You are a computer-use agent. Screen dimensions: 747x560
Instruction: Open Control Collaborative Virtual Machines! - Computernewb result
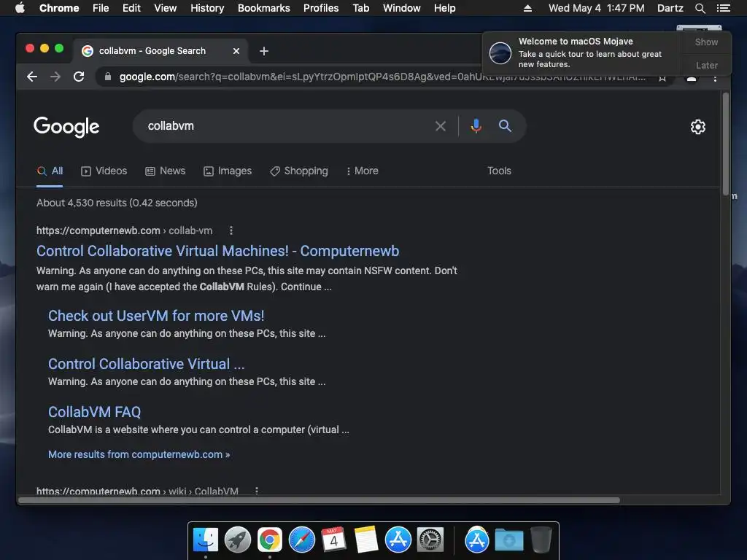point(217,251)
